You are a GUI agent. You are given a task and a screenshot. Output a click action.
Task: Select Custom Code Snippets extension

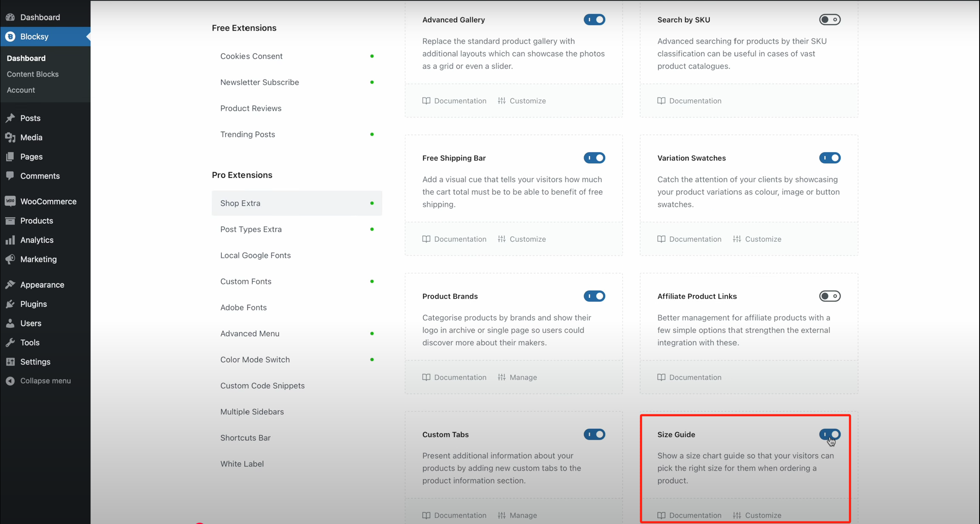tap(262, 385)
